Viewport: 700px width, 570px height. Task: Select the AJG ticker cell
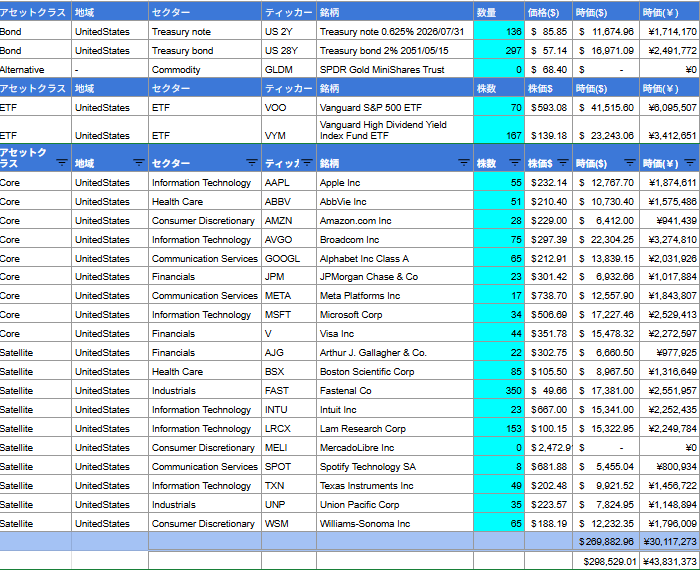[x=289, y=353]
